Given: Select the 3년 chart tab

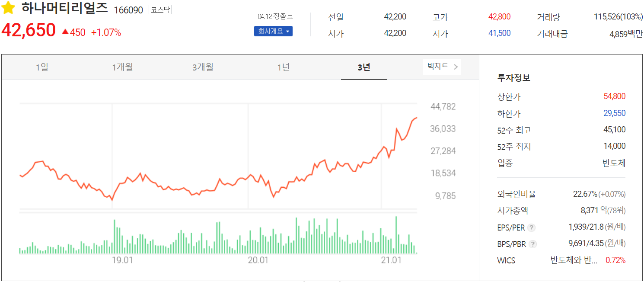Looking at the screenshot, I should click(x=364, y=67).
